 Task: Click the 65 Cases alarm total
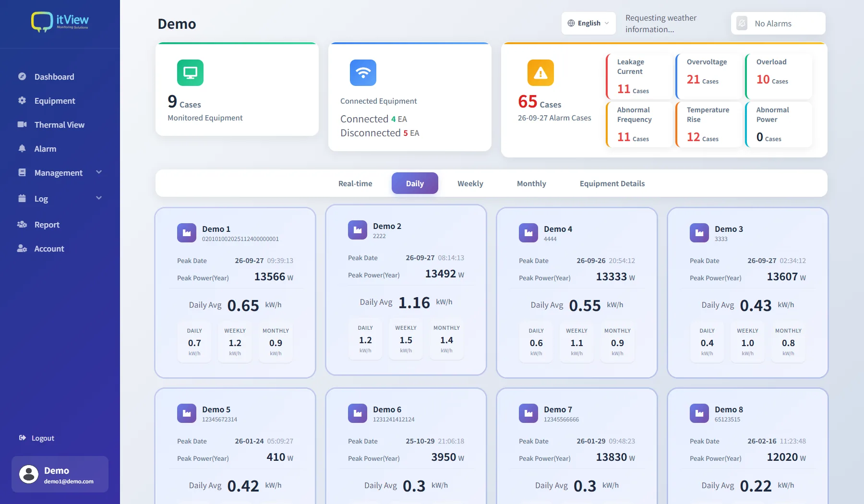coord(540,102)
